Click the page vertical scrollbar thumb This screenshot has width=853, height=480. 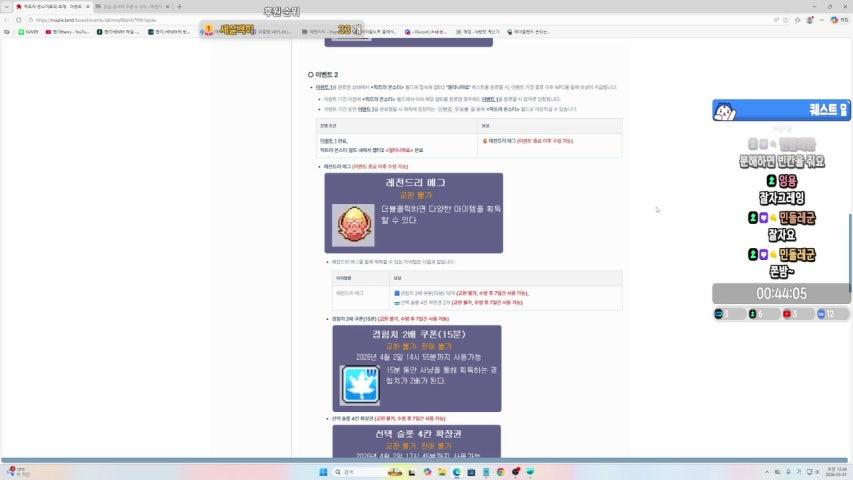pos(850,253)
